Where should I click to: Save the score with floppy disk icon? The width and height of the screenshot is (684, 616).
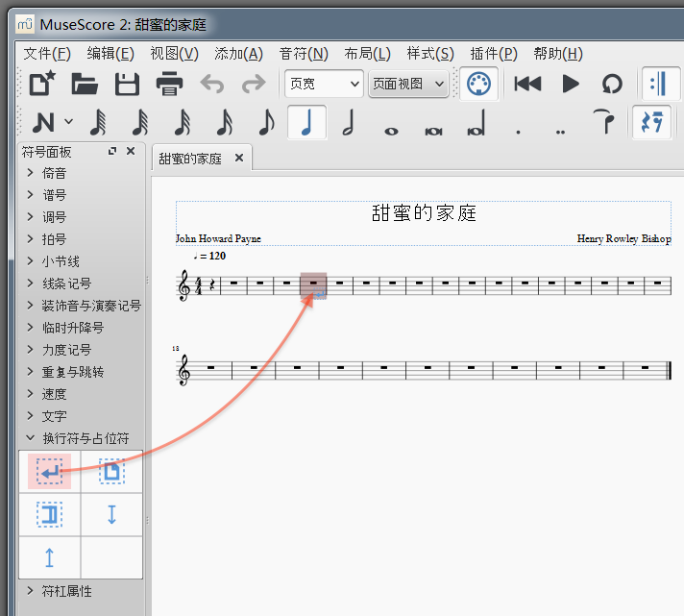click(127, 84)
